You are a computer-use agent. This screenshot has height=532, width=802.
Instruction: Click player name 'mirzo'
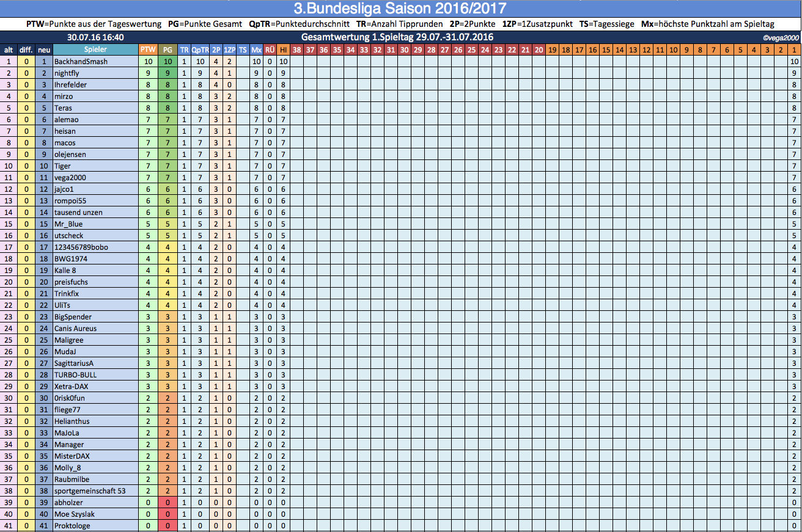coord(64,97)
